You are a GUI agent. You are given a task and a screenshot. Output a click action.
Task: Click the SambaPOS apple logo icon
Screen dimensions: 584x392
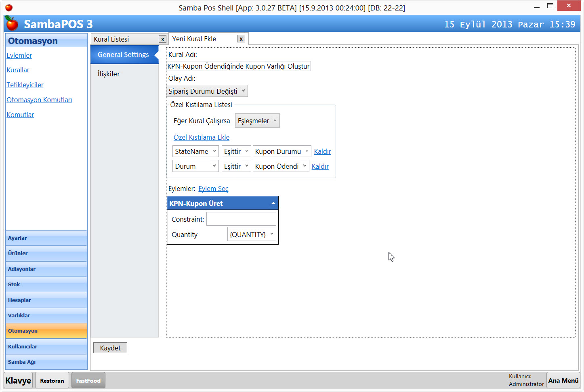point(12,24)
